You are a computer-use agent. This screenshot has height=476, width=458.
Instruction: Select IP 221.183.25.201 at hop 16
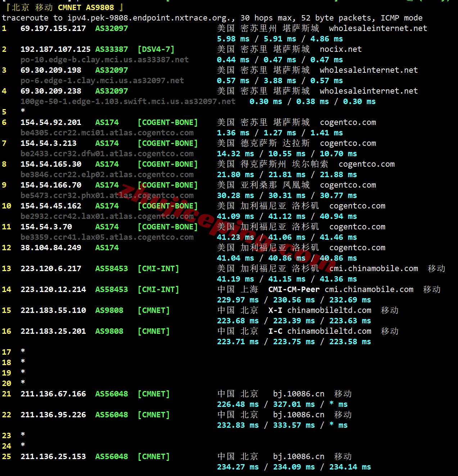coord(53,331)
